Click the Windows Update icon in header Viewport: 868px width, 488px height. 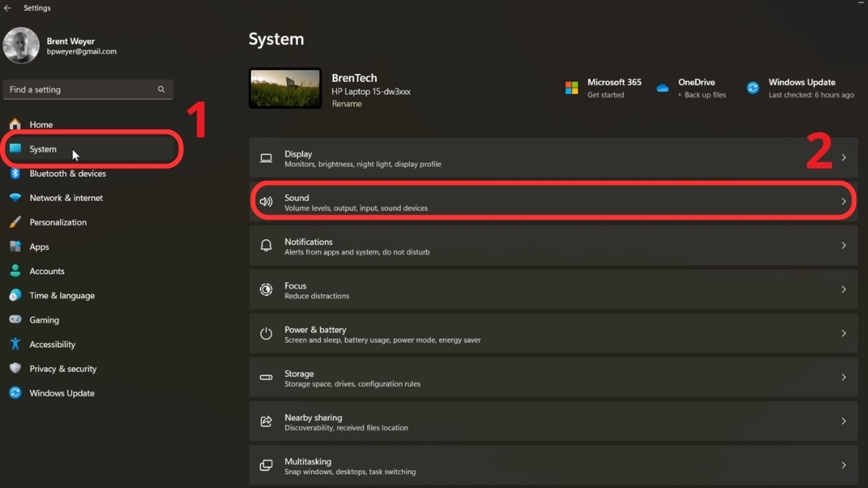pyautogui.click(x=753, y=88)
